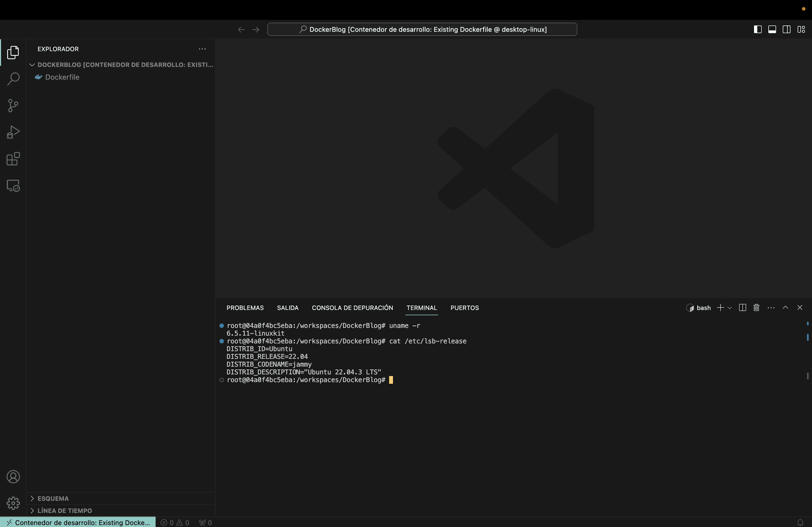
Task: Open the Remote Explorer view
Action: click(x=13, y=186)
